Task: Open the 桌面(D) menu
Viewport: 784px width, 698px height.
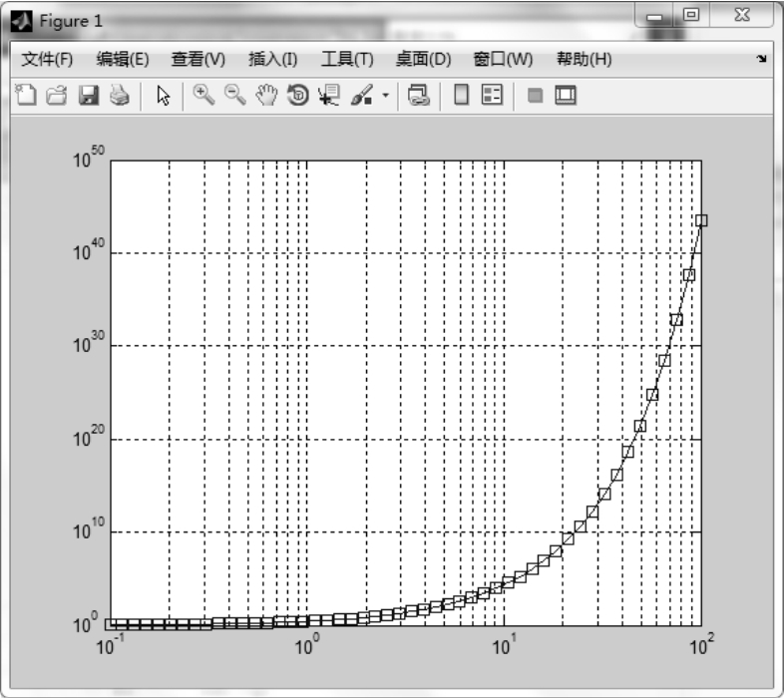Action: (423, 59)
